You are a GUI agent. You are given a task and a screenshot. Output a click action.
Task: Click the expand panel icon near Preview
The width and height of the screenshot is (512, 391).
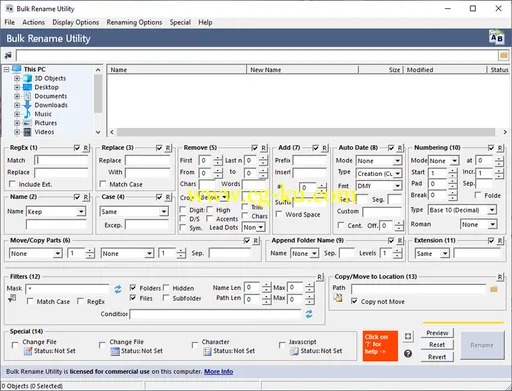pos(408,336)
